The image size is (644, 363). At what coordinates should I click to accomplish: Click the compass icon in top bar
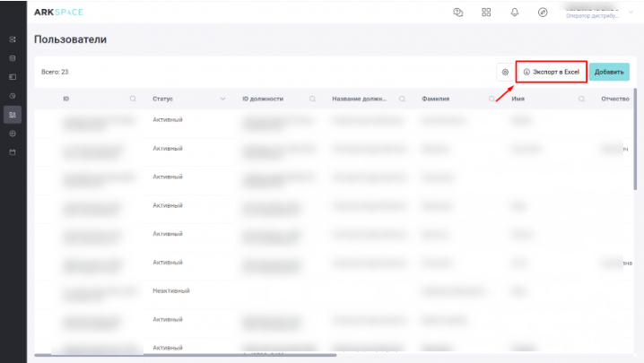pyautogui.click(x=543, y=12)
